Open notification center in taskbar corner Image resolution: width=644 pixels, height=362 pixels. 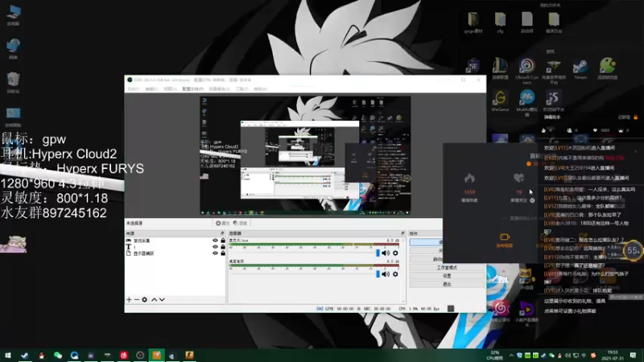[x=633, y=355]
